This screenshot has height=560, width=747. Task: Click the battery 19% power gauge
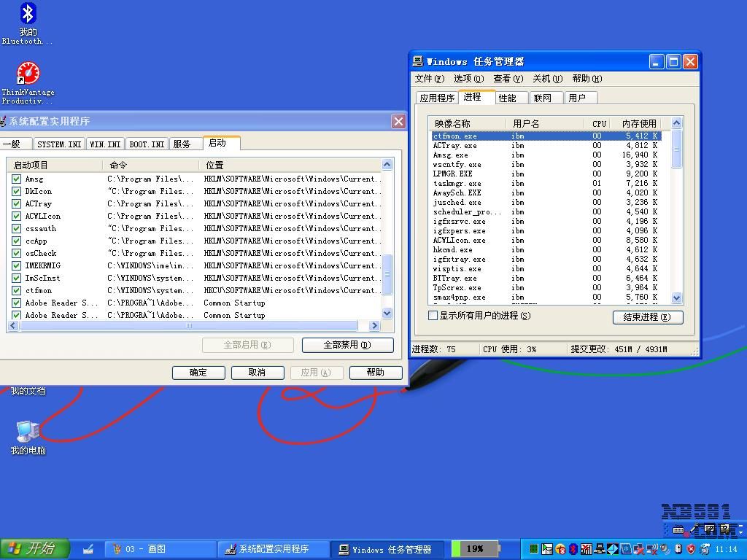pos(475,548)
